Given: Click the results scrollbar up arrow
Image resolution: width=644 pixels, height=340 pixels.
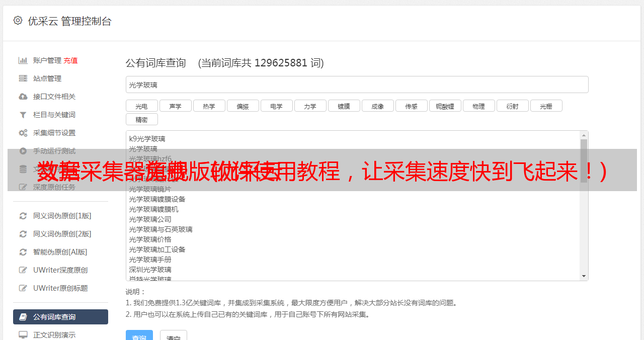Looking at the screenshot, I should 584,135.
